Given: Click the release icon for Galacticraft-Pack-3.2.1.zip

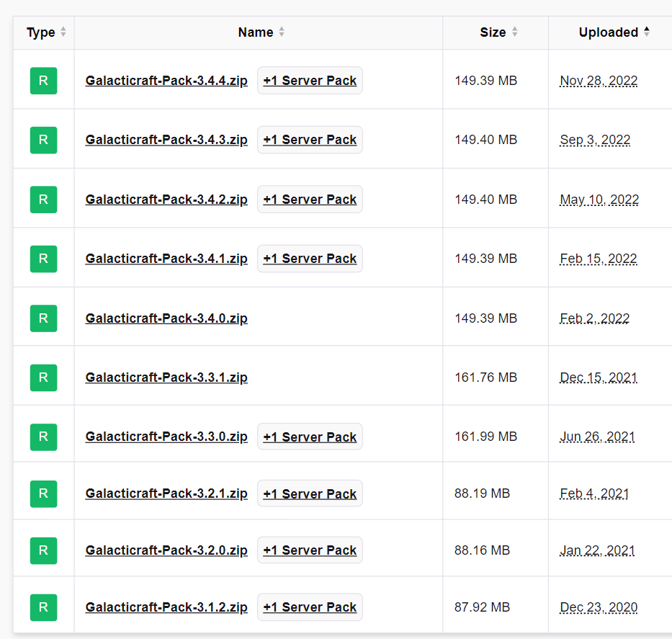Looking at the screenshot, I should (43, 493).
